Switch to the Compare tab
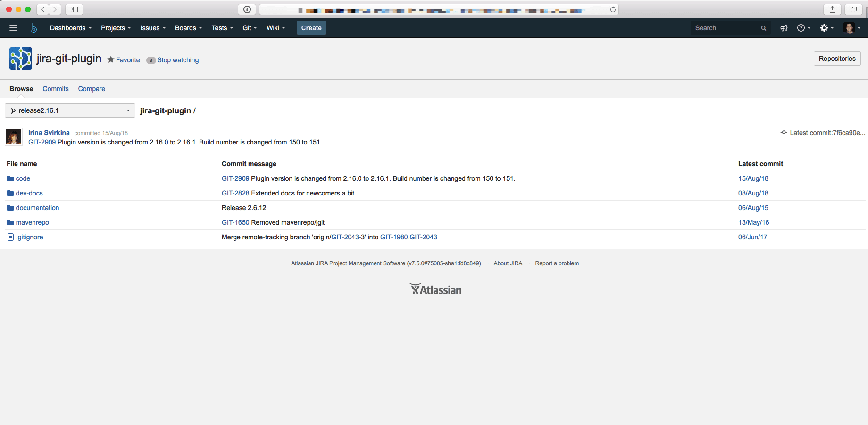 (x=91, y=89)
